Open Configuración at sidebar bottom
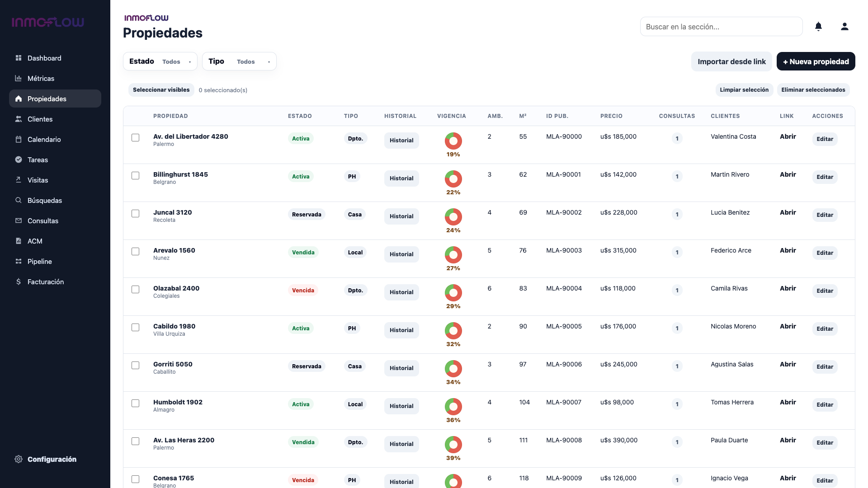Image resolution: width=868 pixels, height=488 pixels. pos(55,459)
